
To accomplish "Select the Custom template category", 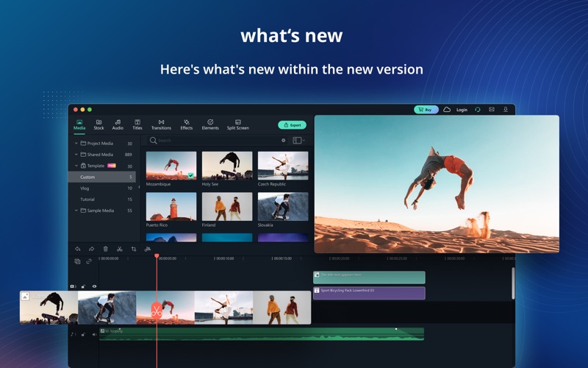I will tap(102, 177).
